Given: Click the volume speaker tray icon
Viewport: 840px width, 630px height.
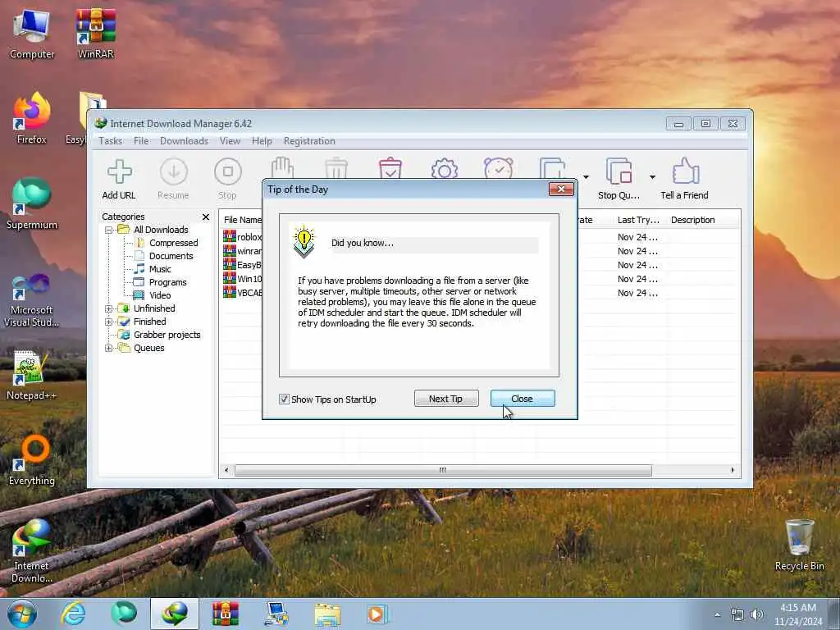Looking at the screenshot, I should 756,614.
